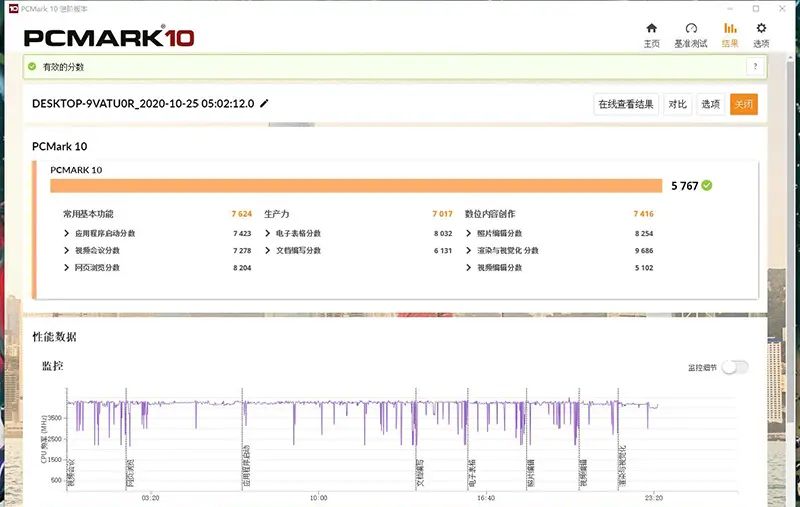Click the 有效的分数 status message
The width and height of the screenshot is (800, 507).
tap(63, 67)
